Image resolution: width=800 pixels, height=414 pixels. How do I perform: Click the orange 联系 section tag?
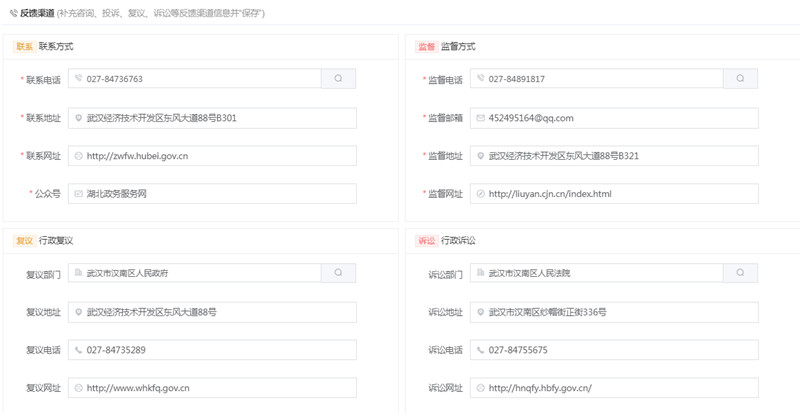24,47
